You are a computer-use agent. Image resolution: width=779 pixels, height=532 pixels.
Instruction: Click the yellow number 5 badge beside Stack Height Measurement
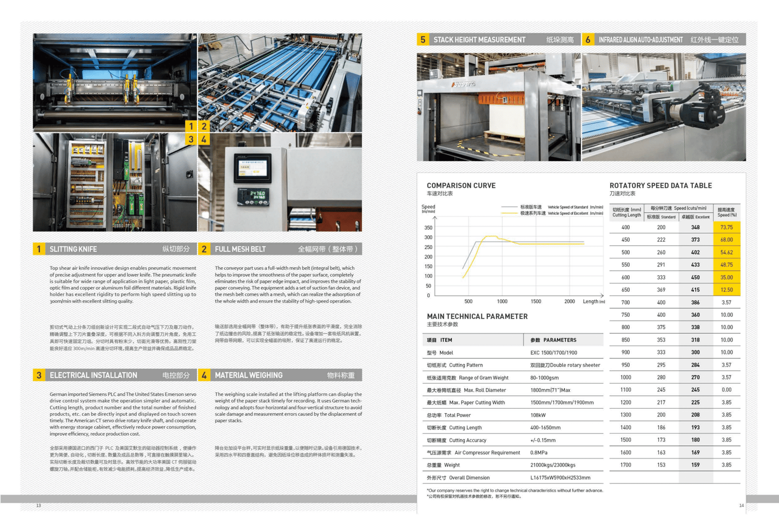coord(423,39)
